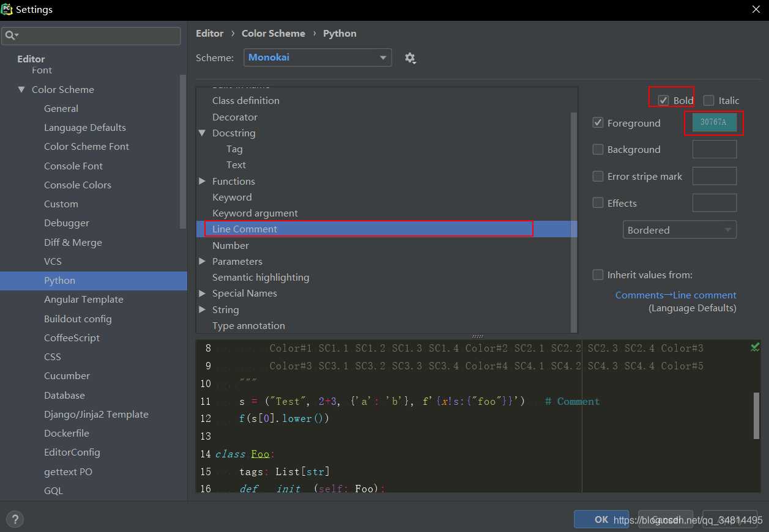Image resolution: width=769 pixels, height=532 pixels.
Task: Enable the Background checkbox
Action: pyautogui.click(x=598, y=149)
